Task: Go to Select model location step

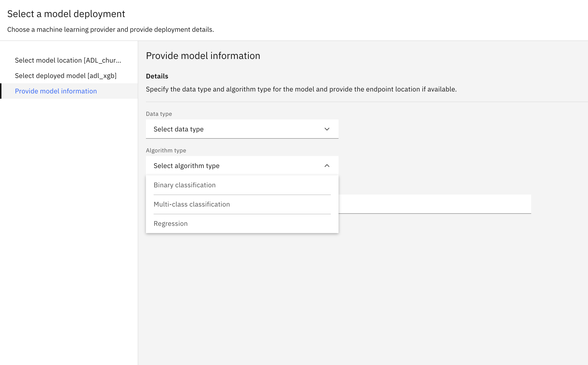Action: (x=68, y=60)
